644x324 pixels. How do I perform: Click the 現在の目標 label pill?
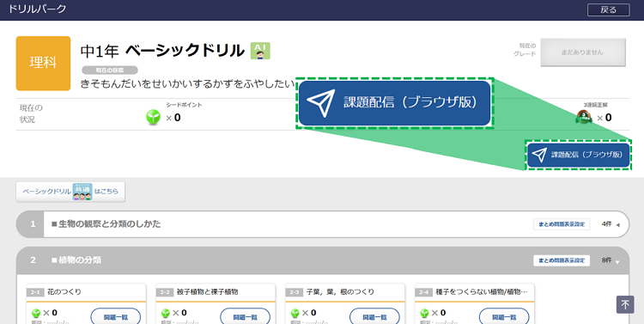(x=110, y=70)
